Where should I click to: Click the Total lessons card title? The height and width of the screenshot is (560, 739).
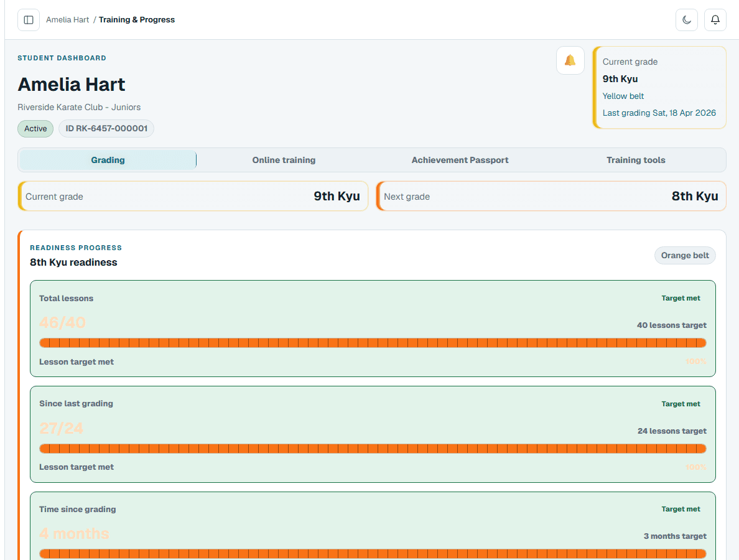(67, 299)
